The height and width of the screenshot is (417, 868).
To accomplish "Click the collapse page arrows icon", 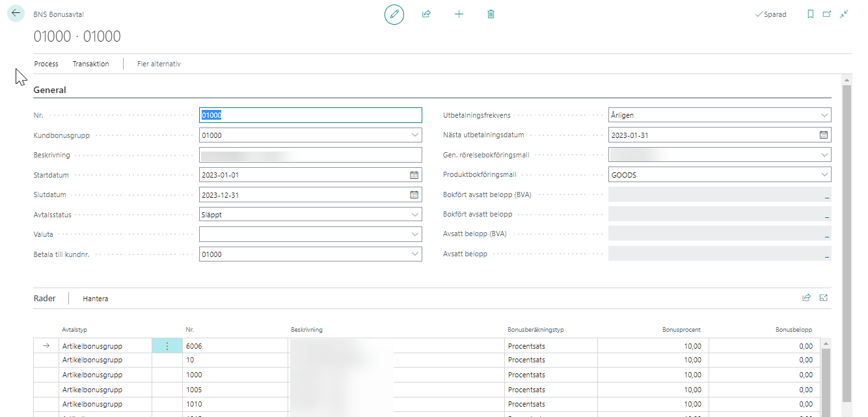I will tap(844, 14).
